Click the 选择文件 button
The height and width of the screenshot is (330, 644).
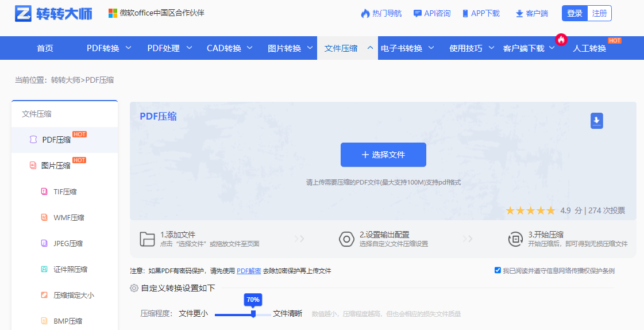click(x=383, y=155)
